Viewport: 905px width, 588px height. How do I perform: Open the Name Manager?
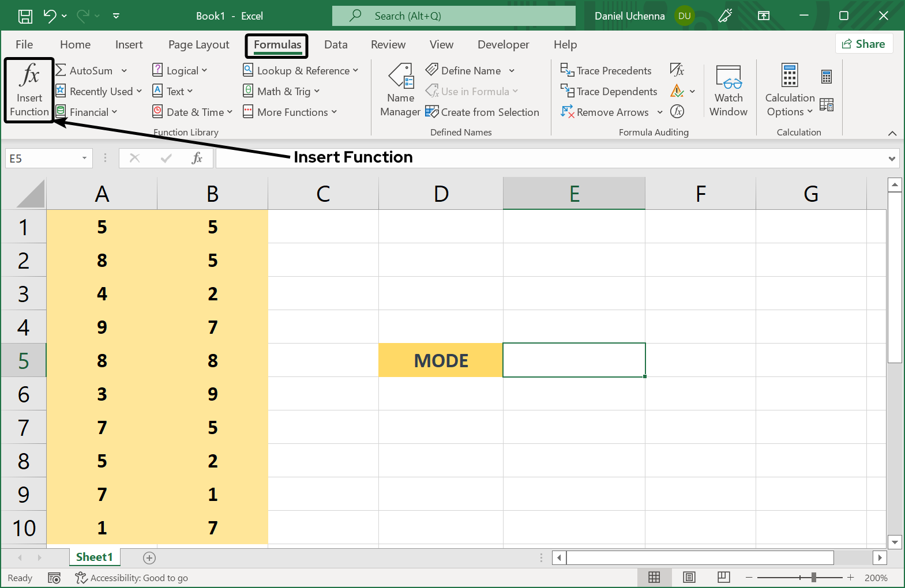pyautogui.click(x=400, y=91)
